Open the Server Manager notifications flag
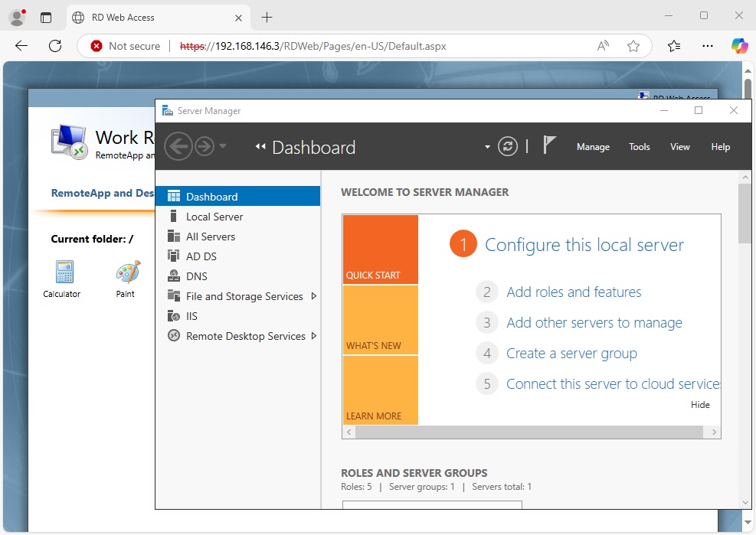The image size is (756, 535). coord(548,145)
